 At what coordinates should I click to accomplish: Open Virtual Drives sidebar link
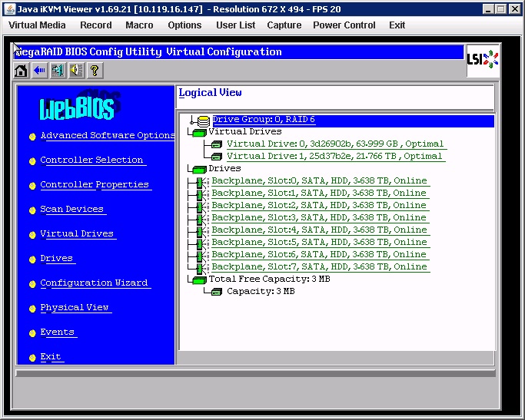tap(77, 233)
